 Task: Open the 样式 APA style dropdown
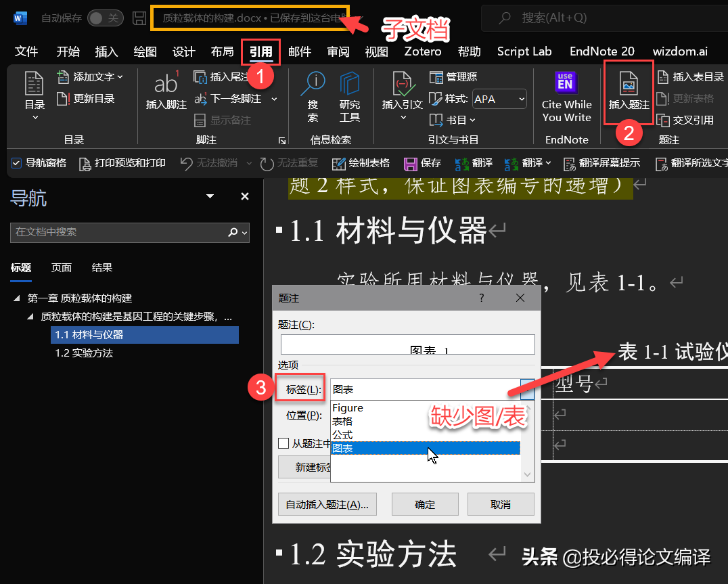(x=499, y=99)
